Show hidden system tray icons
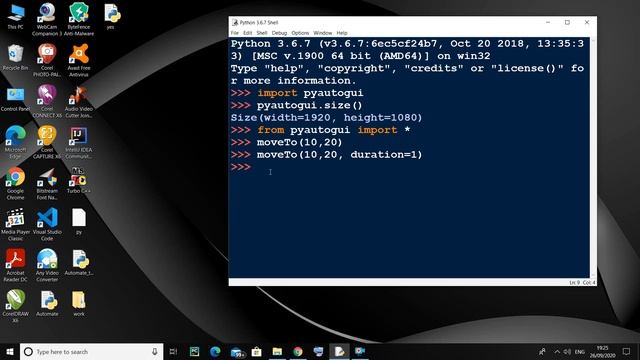 [x=557, y=351]
